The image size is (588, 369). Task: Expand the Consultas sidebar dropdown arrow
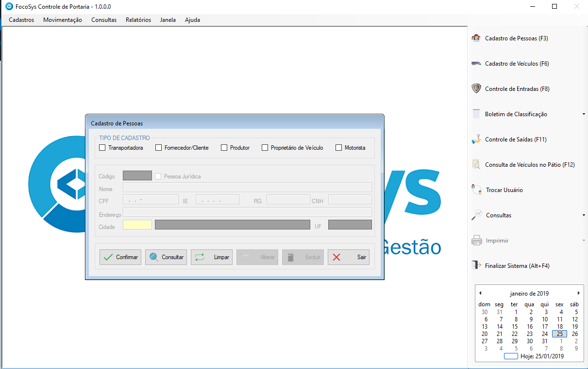pyautogui.click(x=584, y=215)
